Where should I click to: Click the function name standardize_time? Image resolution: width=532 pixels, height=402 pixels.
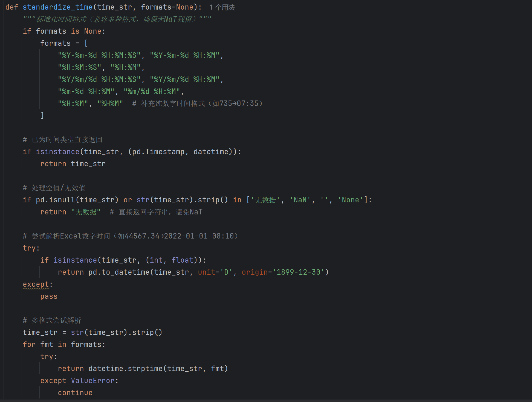point(57,7)
